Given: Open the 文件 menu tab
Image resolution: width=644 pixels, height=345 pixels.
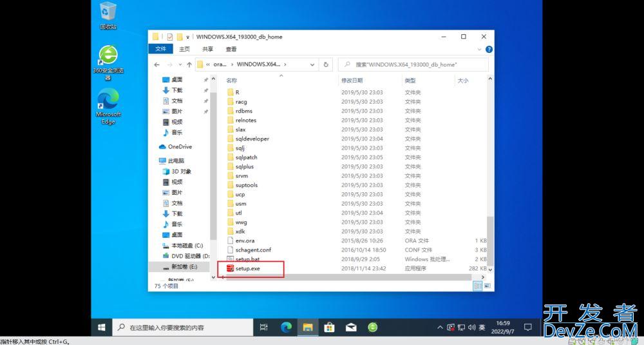Looking at the screenshot, I should [x=160, y=49].
